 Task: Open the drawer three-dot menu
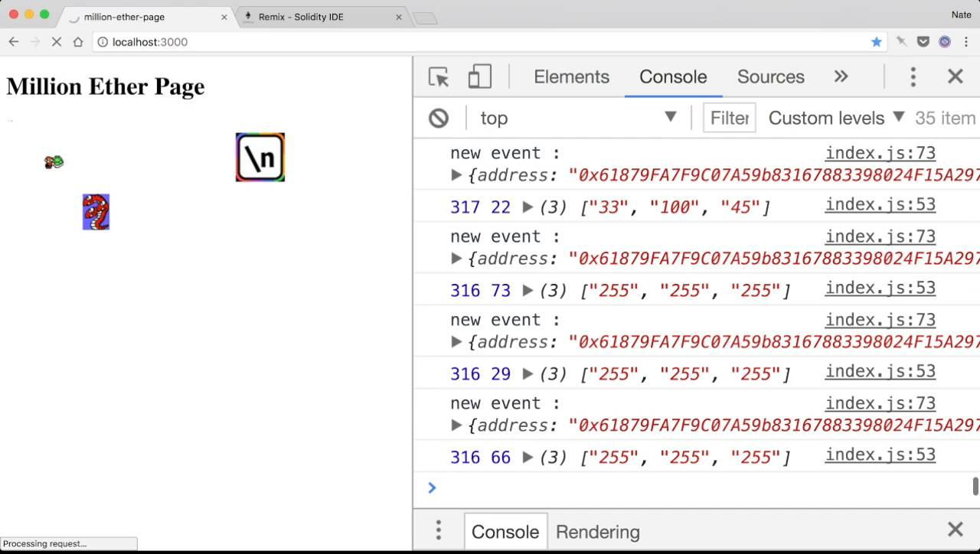(439, 530)
